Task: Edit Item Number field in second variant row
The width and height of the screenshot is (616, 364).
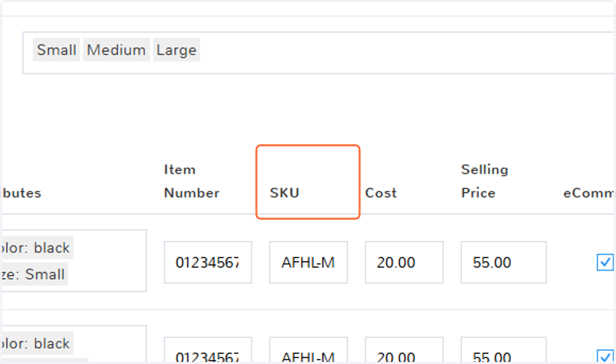Action: pos(208,350)
